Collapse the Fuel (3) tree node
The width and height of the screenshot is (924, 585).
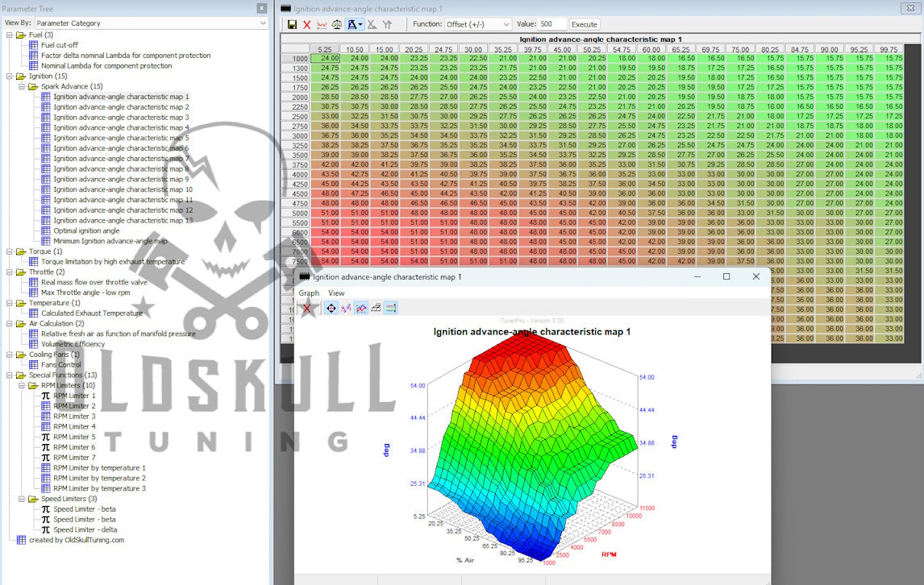[x=9, y=35]
